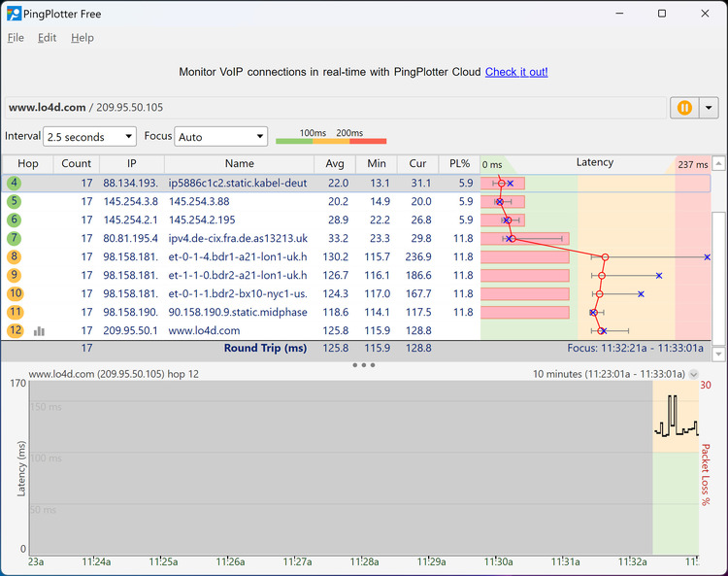
Task: Select name 90.158.190.9.static.midphase
Action: [x=238, y=312]
